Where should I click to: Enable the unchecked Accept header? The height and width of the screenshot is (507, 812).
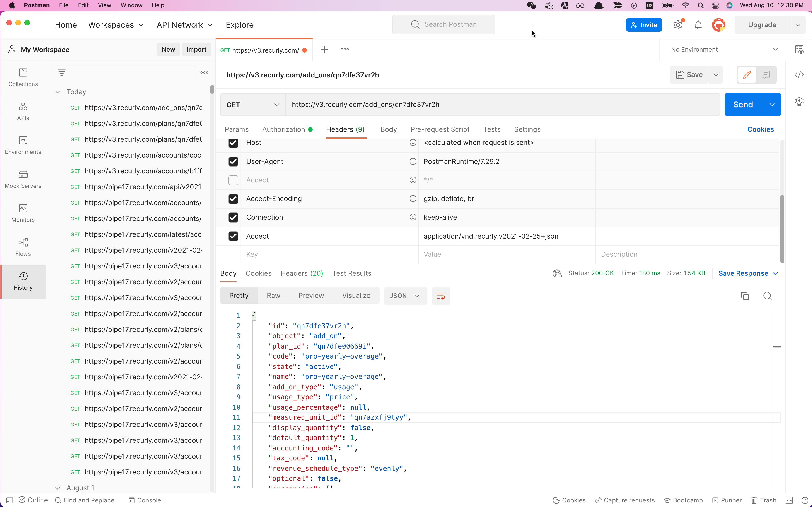point(233,180)
